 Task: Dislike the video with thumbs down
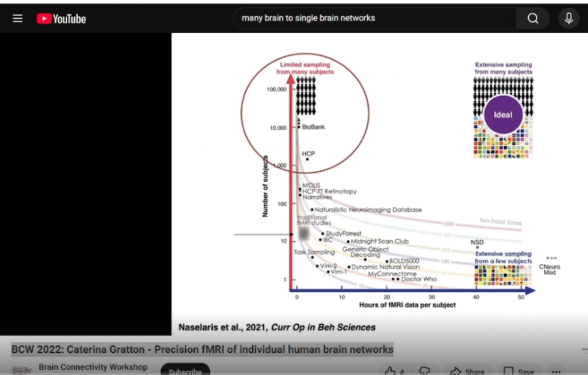coord(424,370)
